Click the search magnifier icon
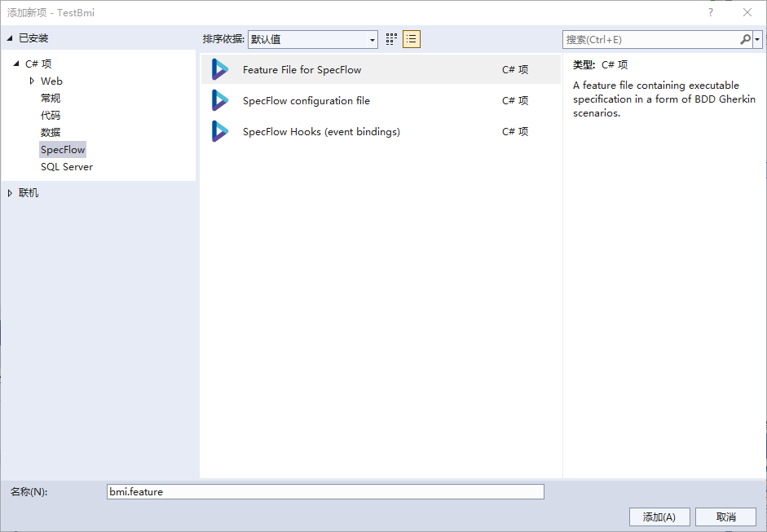 745,39
